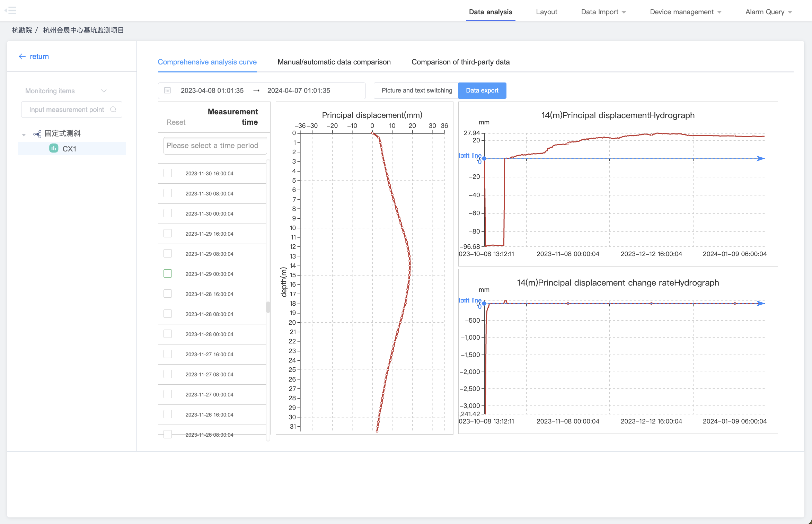Collapse the sidebar menu icon
The width and height of the screenshot is (812, 524).
tap(10, 10)
